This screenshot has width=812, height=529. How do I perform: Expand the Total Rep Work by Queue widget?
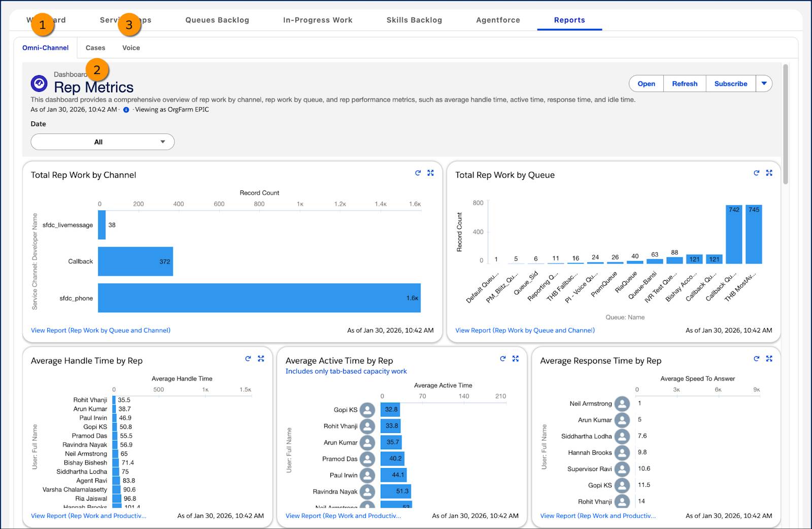pyautogui.click(x=769, y=173)
